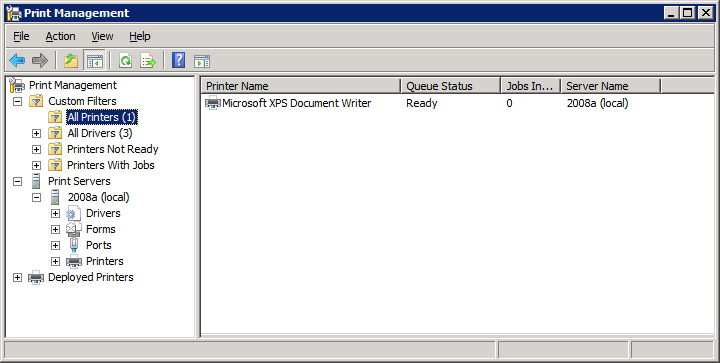The width and height of the screenshot is (720, 363).
Task: Select Printers Not Ready label
Action: 112,149
